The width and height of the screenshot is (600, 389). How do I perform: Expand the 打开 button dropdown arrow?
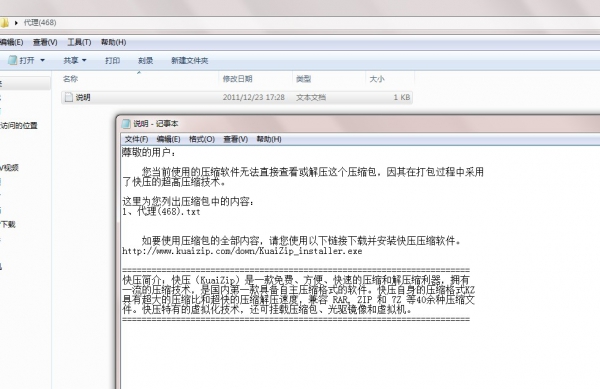point(42,60)
